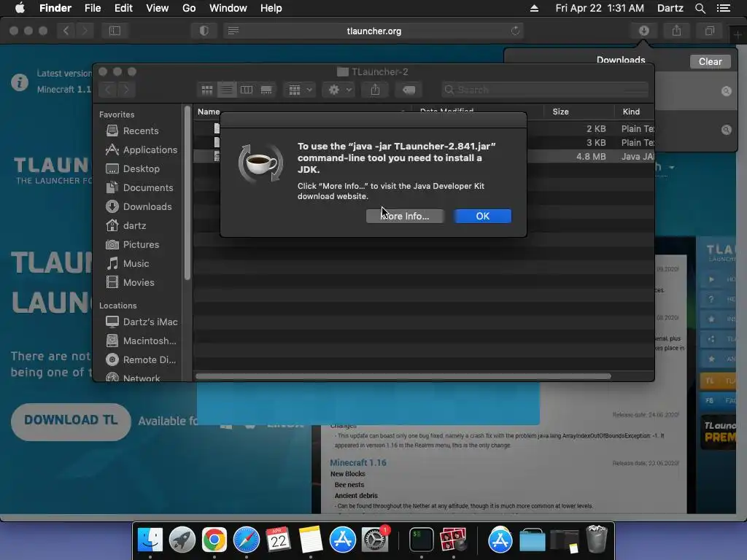Open the Finder menu
The image size is (747, 560).
click(55, 8)
